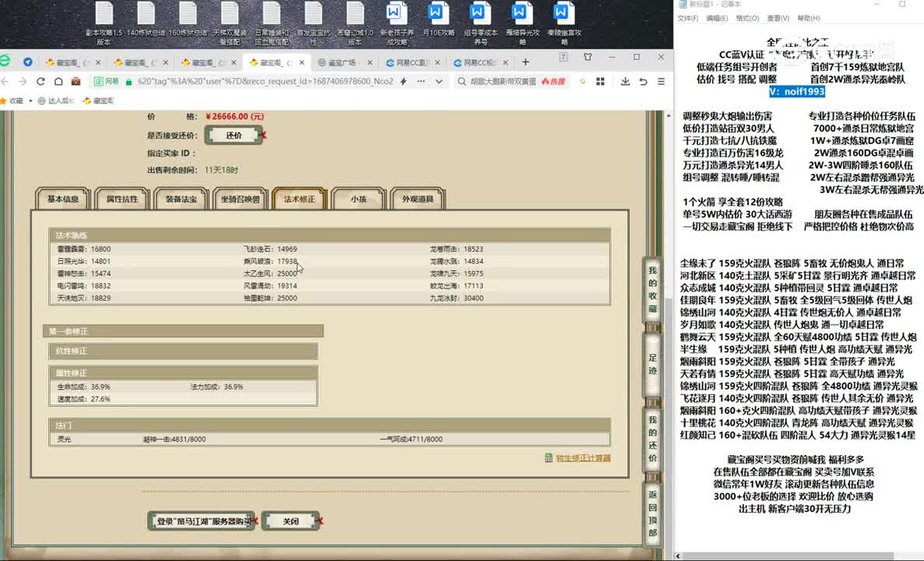Open the 新老孩子养成攻略 WPS document
924x561 pixels.
(x=397, y=23)
